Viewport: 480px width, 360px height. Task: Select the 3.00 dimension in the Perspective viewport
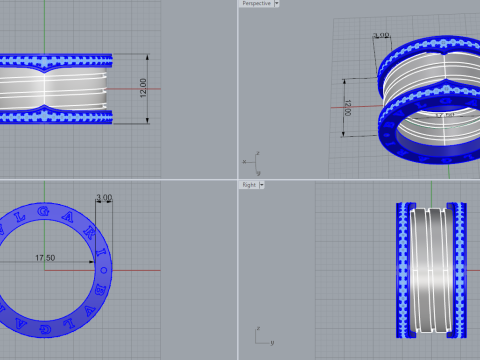click(381, 35)
